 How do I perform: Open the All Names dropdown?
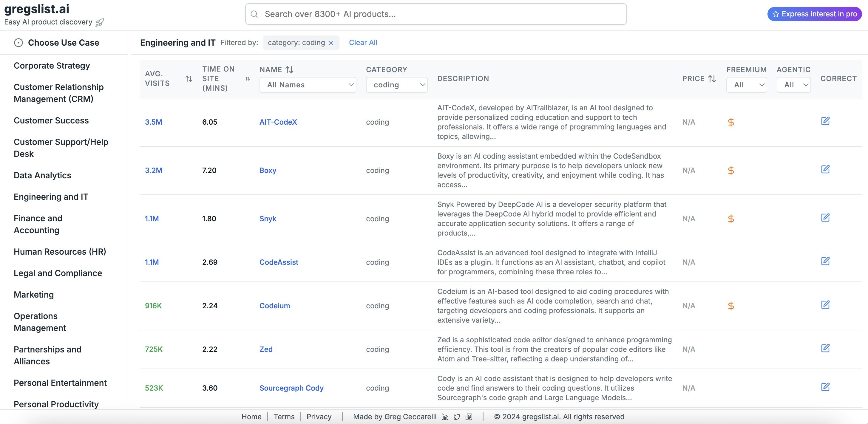(308, 85)
